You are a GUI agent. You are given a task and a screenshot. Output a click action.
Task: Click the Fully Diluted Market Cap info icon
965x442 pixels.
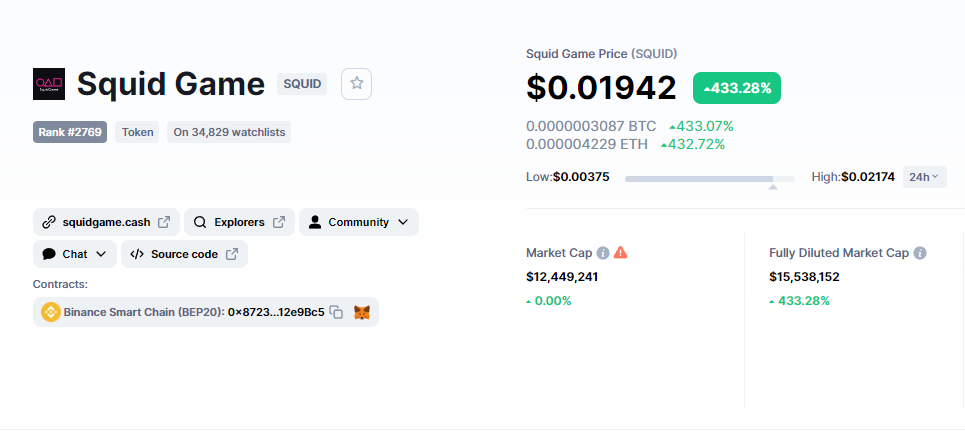coord(920,253)
